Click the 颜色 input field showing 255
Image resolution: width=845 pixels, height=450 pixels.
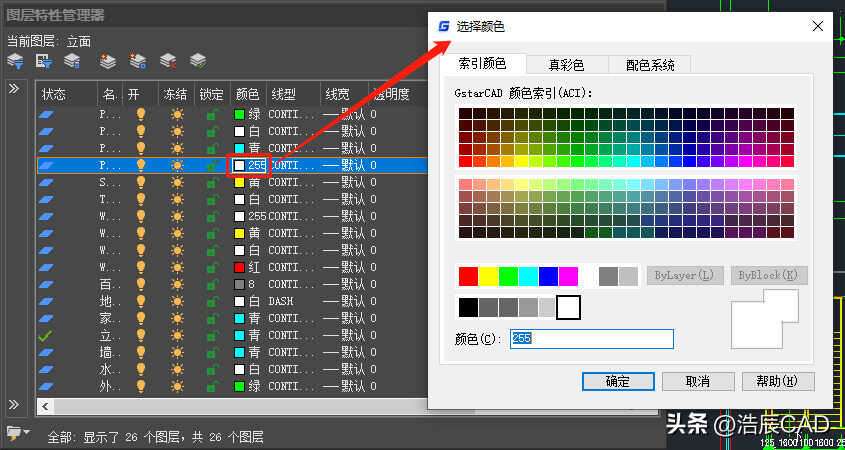click(591, 339)
